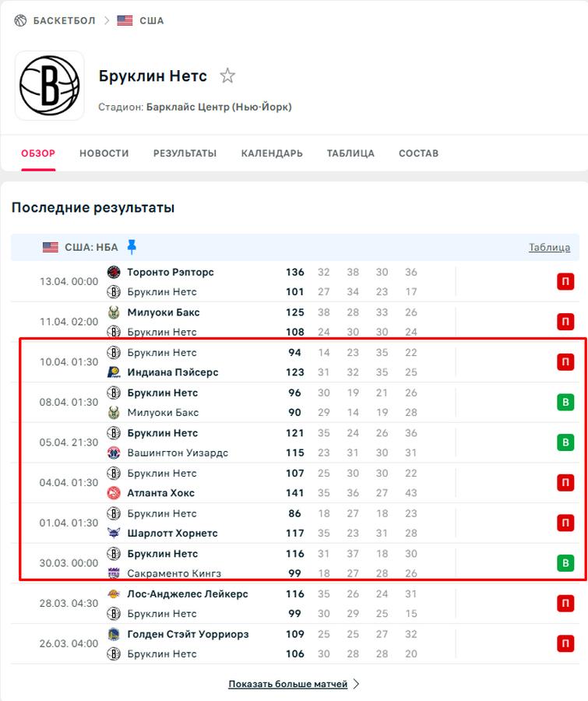Click the USA flag in breadcrumb

click(x=125, y=20)
